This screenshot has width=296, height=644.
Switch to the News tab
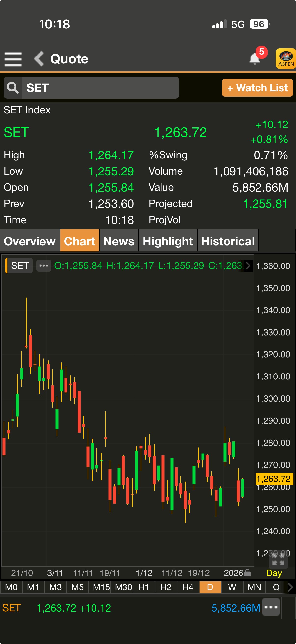119,241
